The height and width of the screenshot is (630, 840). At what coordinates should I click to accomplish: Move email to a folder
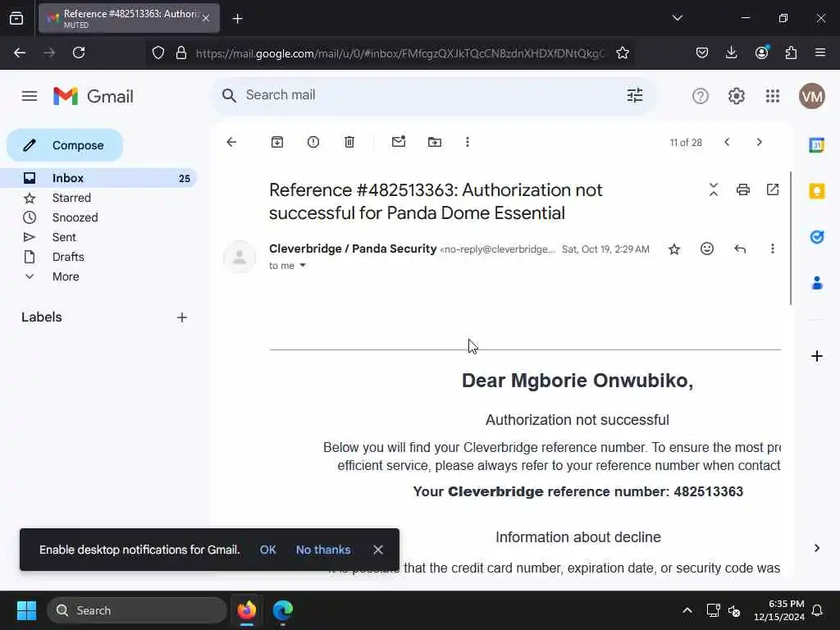tap(435, 142)
